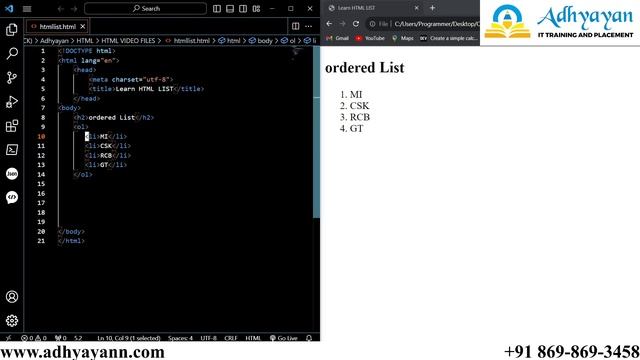The image size is (640, 360).
Task: Open the ports forwarded status bar item
Action: 60,338
